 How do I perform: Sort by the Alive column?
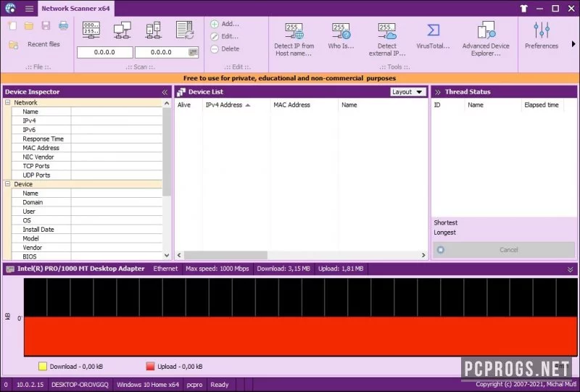coord(188,105)
